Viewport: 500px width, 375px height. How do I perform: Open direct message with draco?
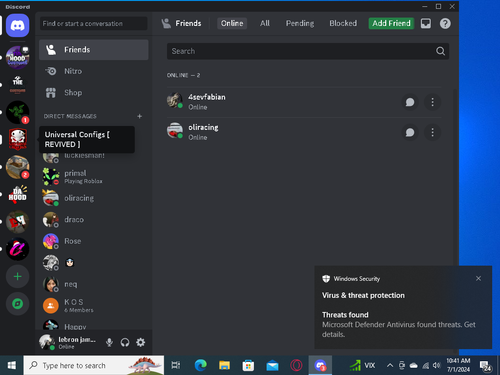[94, 220]
